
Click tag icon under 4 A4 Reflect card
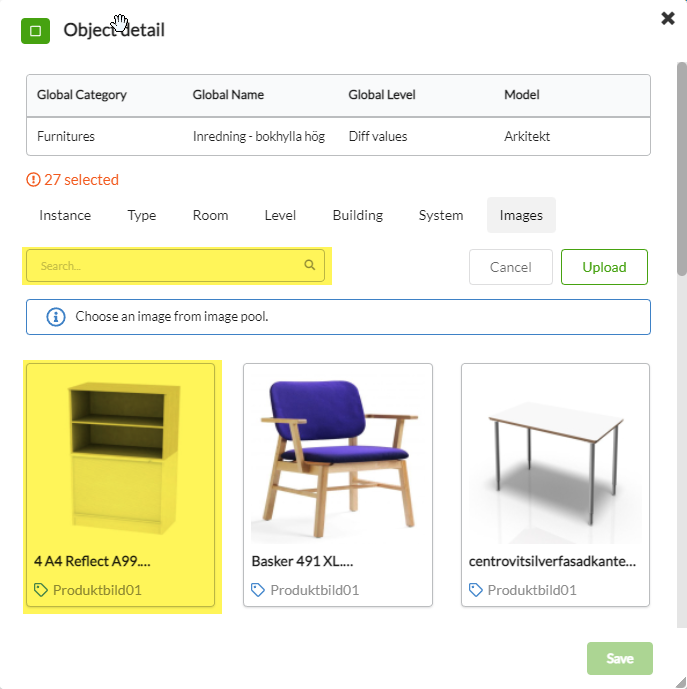[x=40, y=590]
